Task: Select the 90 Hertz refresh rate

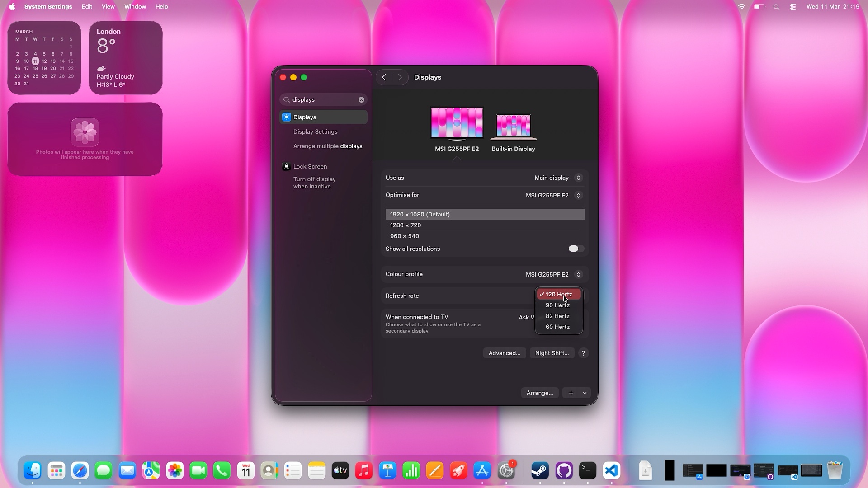Action: coord(557,305)
